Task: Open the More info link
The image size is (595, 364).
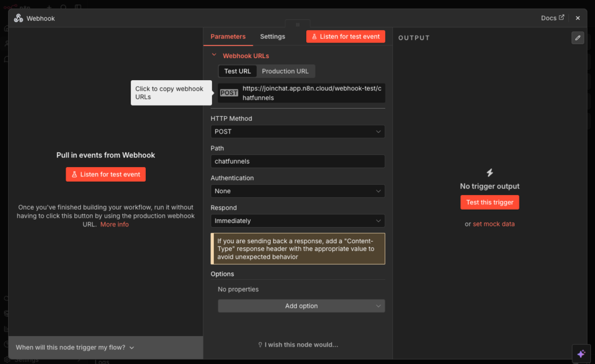Action: tap(114, 225)
